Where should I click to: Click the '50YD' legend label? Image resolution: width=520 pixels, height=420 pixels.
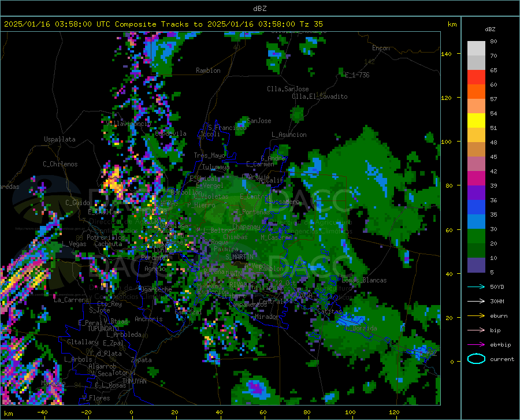point(497,287)
